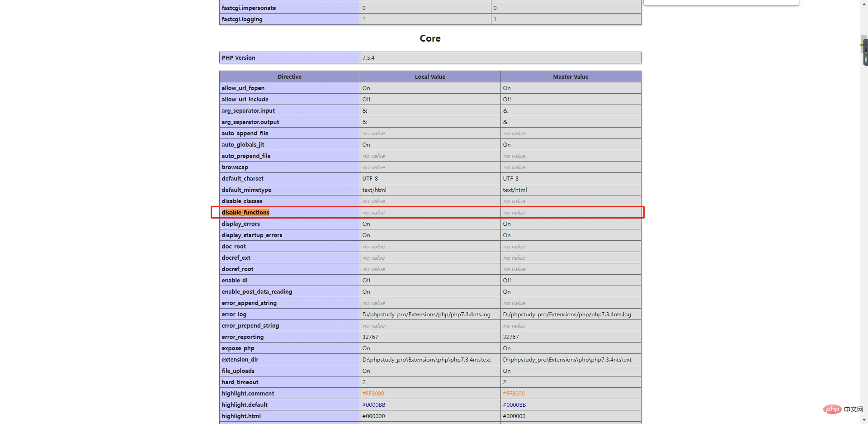
Task: Click local value "On" for allow_url_fopen
Action: tap(366, 88)
